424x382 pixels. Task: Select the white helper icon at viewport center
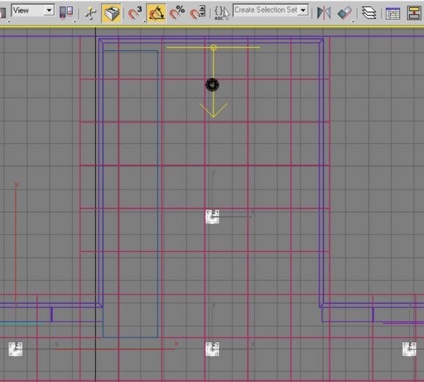(212, 217)
